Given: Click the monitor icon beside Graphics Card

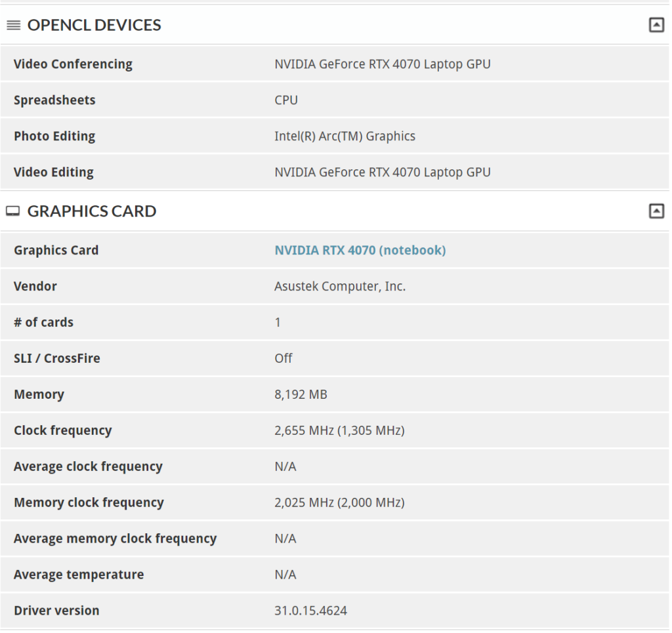Looking at the screenshot, I should click(x=13, y=211).
